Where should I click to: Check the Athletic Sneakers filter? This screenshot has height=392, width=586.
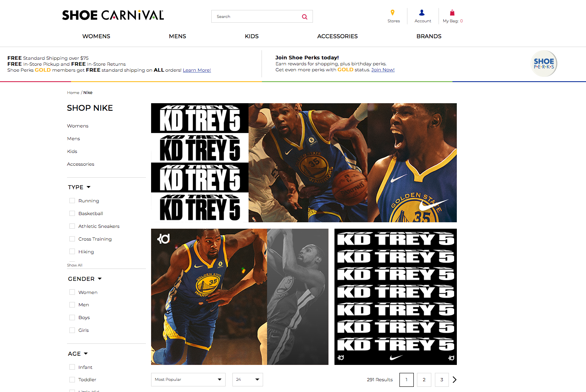72,226
